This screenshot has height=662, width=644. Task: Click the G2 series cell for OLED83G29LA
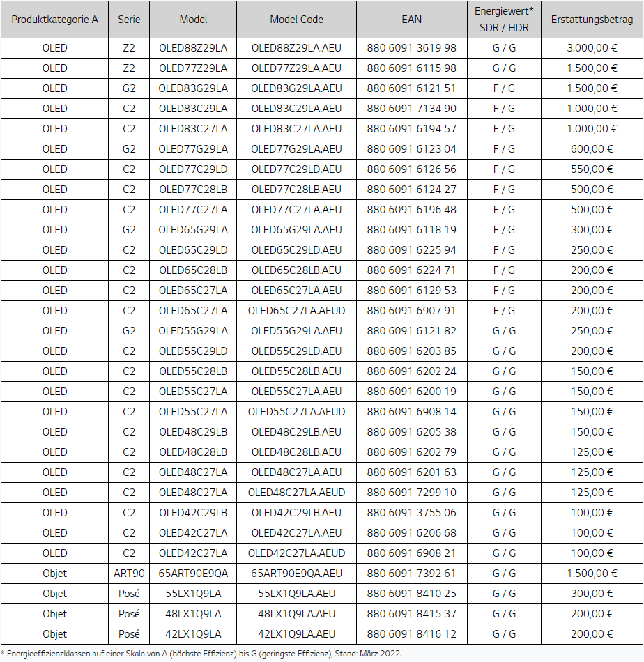tap(129, 88)
